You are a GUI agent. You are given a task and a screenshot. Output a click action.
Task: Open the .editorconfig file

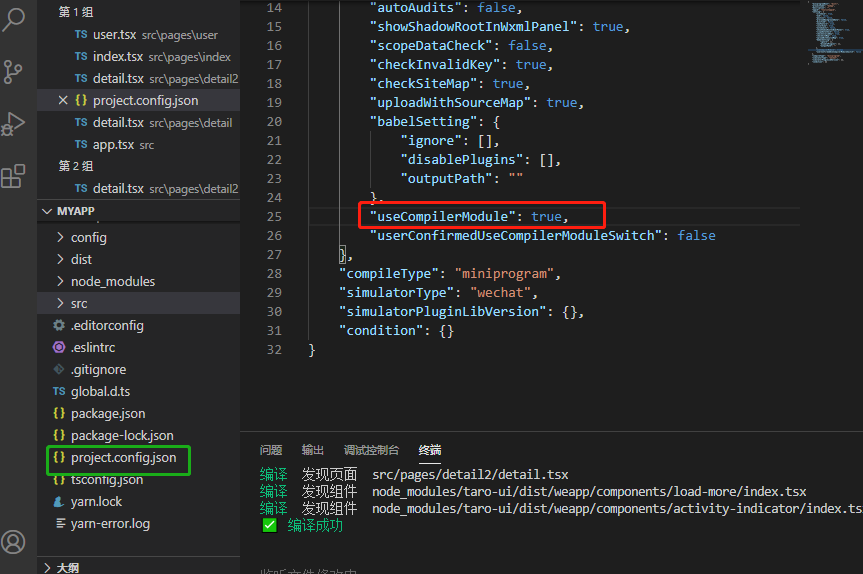click(139, 325)
